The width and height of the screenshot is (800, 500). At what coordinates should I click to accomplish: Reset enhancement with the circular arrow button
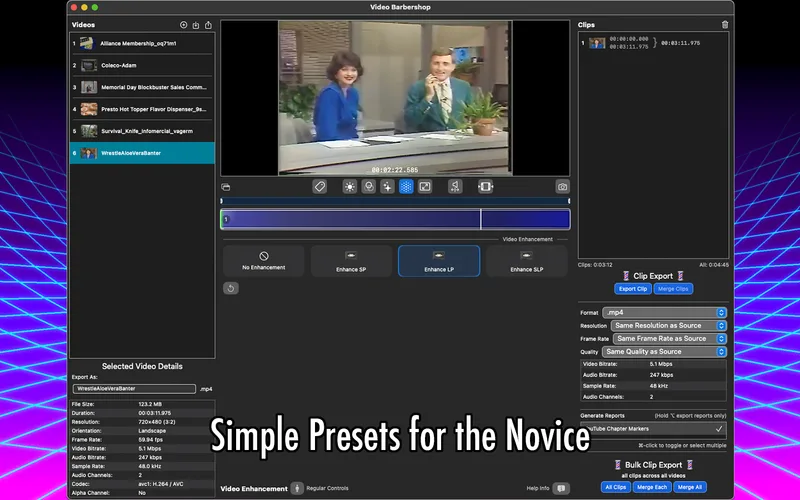tap(231, 288)
